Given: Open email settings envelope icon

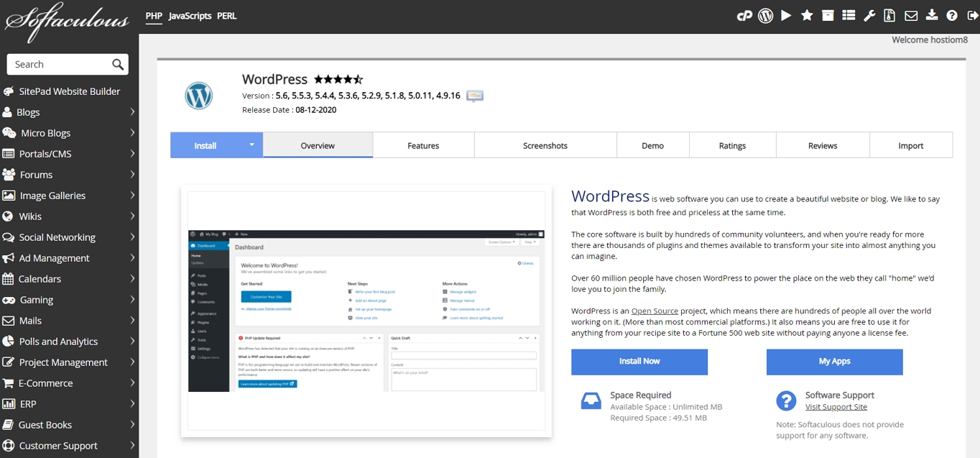Looking at the screenshot, I should click(911, 15).
